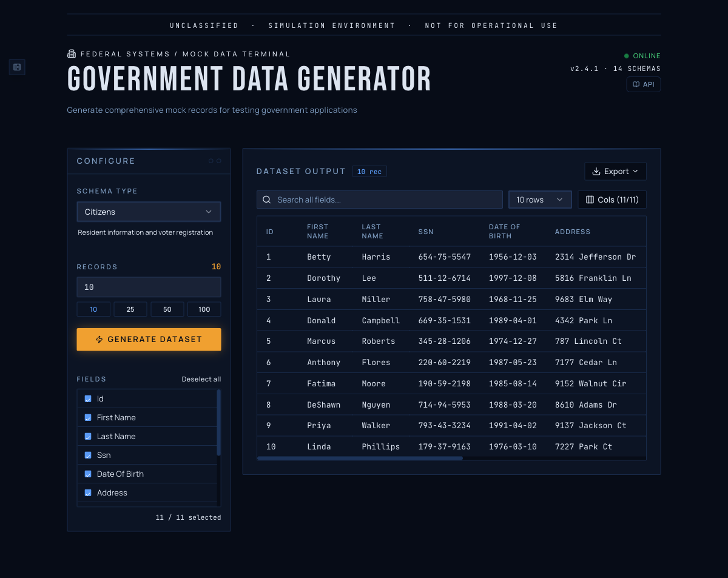This screenshot has height=578, width=728.
Task: Toggle the Ssn field checkbox
Action: [x=88, y=455]
